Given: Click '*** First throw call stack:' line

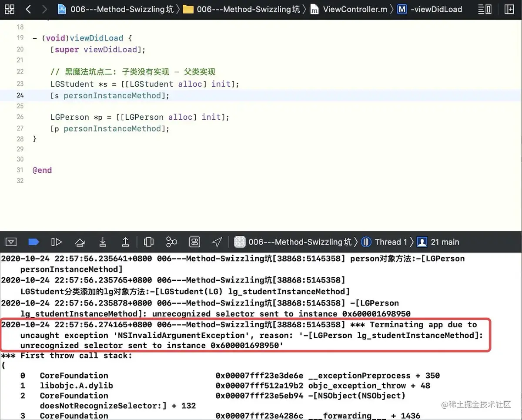Looking at the screenshot, I should click(x=67, y=356).
